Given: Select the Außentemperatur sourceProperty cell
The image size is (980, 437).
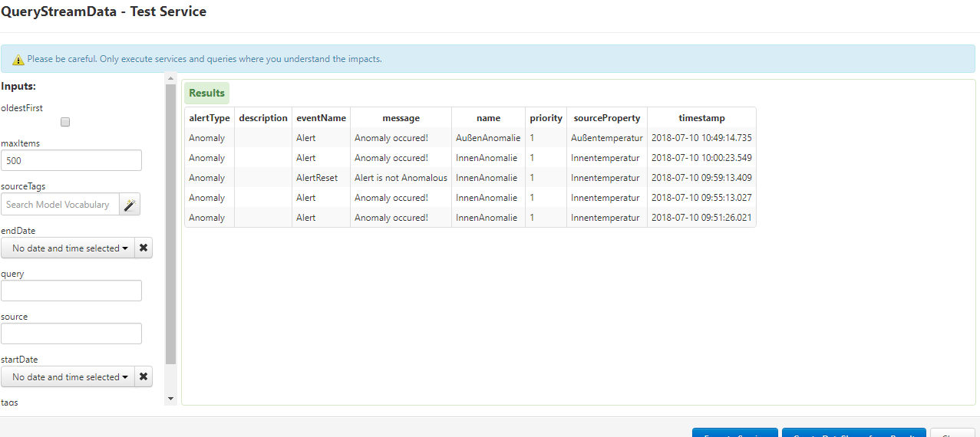Looking at the screenshot, I should pos(607,138).
